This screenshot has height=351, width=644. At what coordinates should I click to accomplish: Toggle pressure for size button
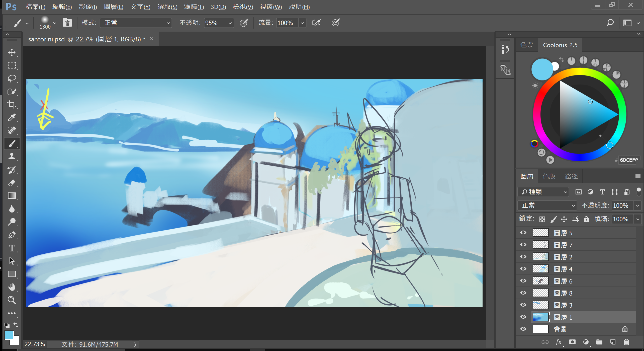coord(336,23)
